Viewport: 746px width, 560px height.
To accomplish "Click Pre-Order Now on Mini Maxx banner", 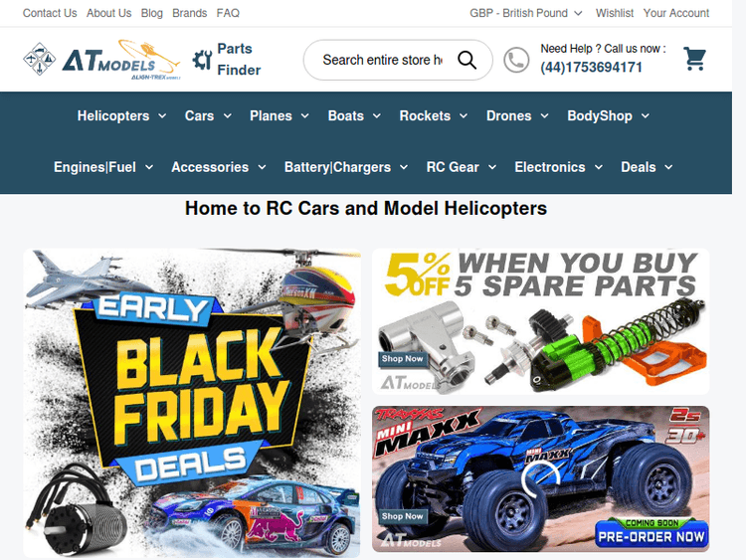I will [652, 537].
